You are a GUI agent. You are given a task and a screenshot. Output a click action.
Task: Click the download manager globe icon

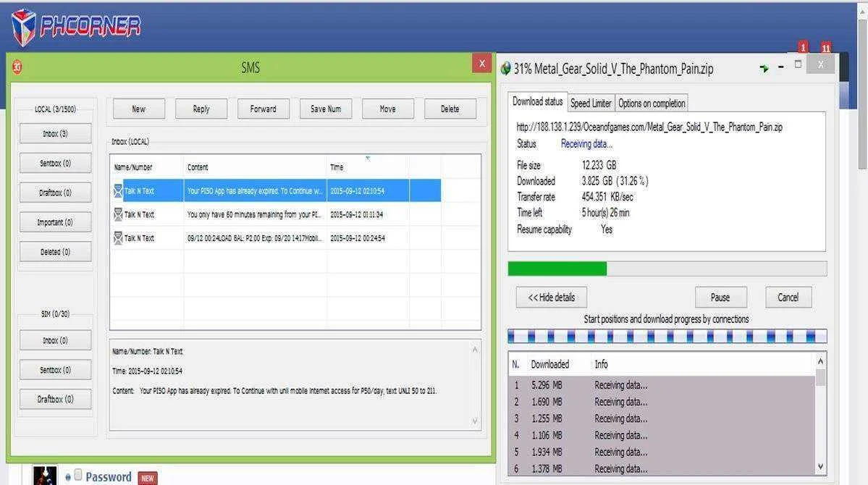tap(505, 69)
